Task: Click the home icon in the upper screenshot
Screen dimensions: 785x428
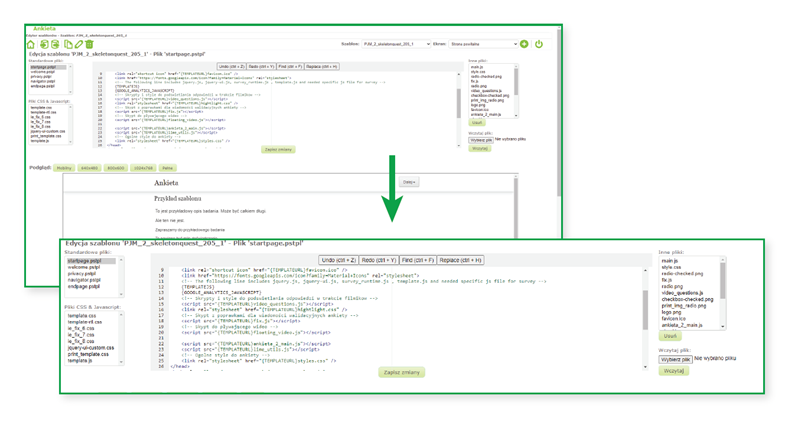Action: pos(31,45)
